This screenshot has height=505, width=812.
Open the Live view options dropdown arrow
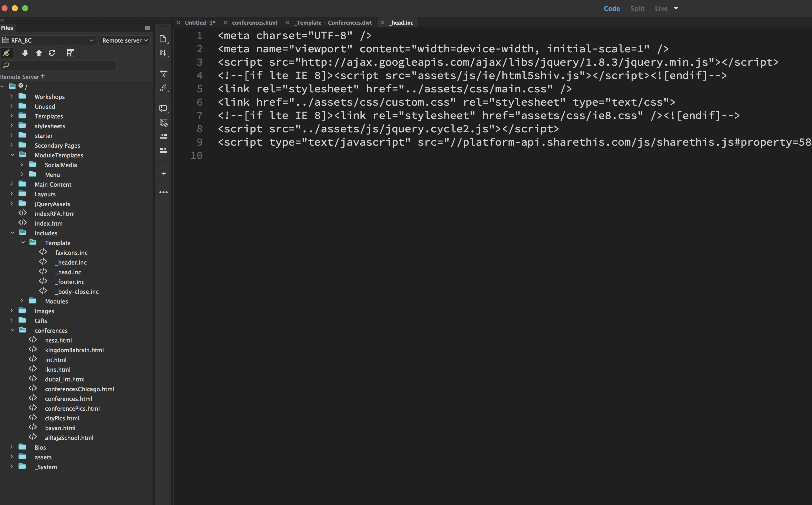pos(676,8)
